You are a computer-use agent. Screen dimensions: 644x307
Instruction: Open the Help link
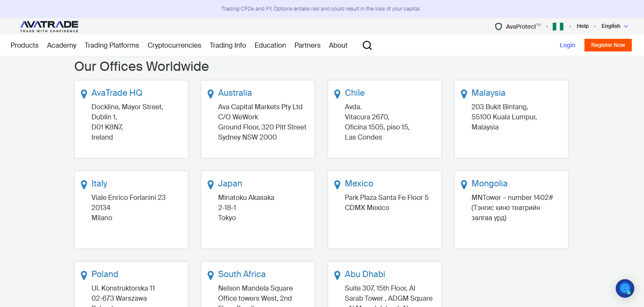tap(583, 26)
